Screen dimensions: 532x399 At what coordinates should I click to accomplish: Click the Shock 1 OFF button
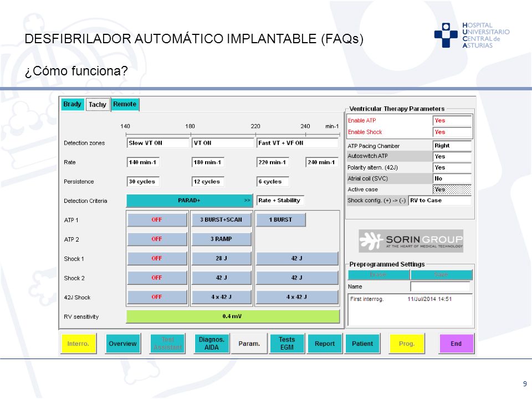pos(157,258)
